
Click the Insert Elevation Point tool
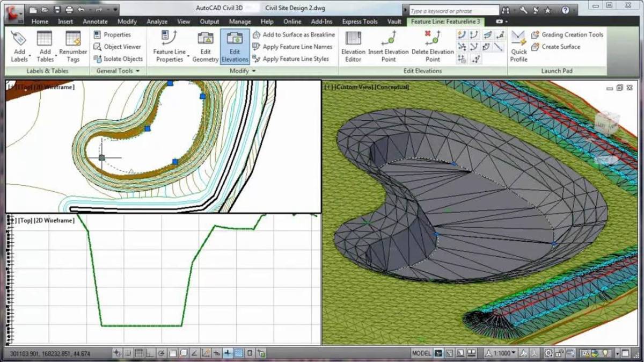388,46
